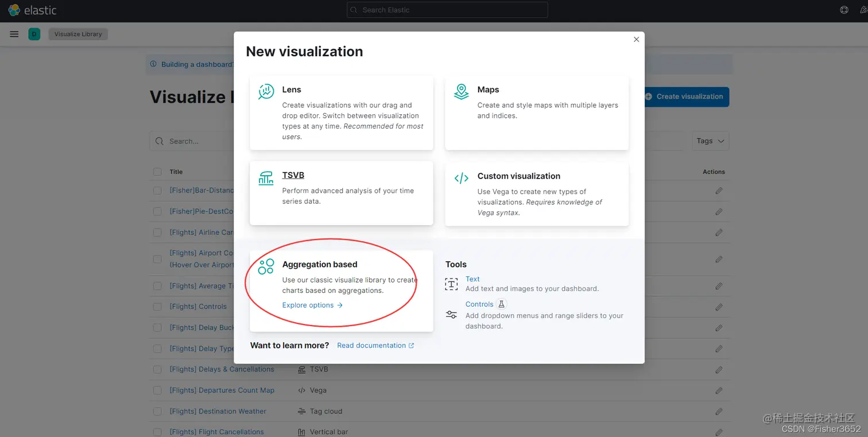Click the Controls slider icon
Image resolution: width=868 pixels, height=437 pixels.
(452, 315)
